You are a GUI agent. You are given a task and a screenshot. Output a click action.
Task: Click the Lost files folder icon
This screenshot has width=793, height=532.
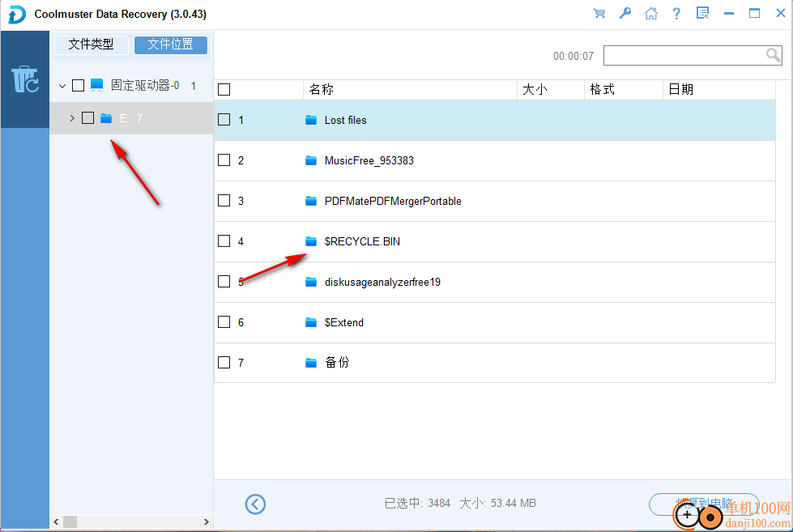pyautogui.click(x=311, y=120)
